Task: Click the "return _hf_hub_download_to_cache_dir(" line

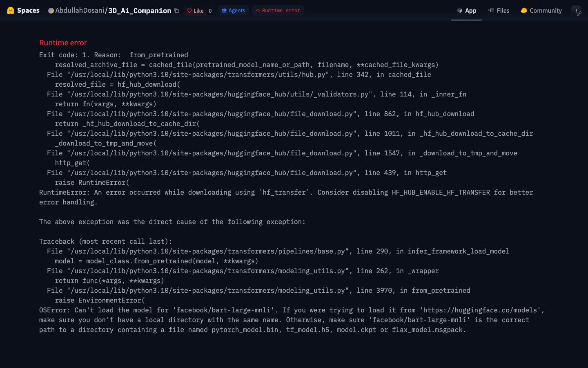Action: click(x=127, y=123)
